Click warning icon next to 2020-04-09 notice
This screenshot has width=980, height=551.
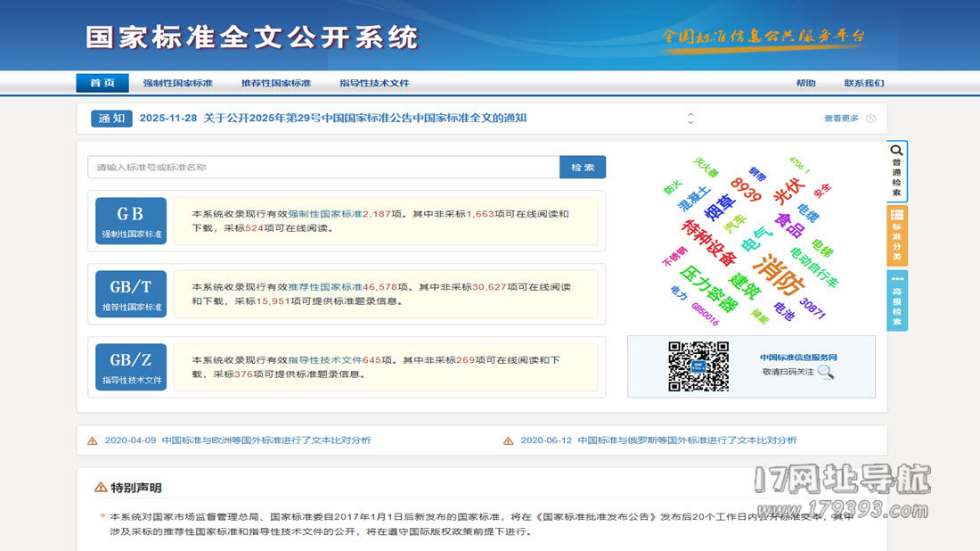point(93,440)
